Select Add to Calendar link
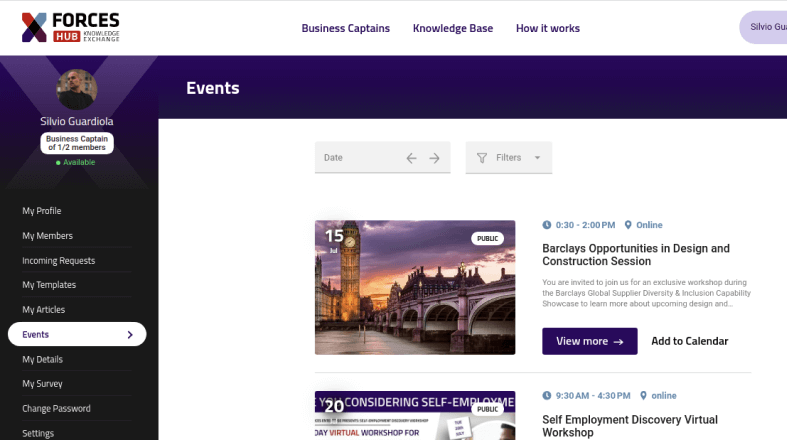This screenshot has height=440, width=787. [x=690, y=341]
